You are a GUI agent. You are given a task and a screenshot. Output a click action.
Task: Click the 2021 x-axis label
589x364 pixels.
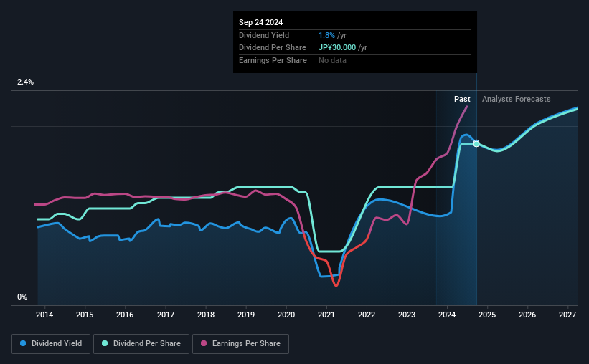coord(326,315)
